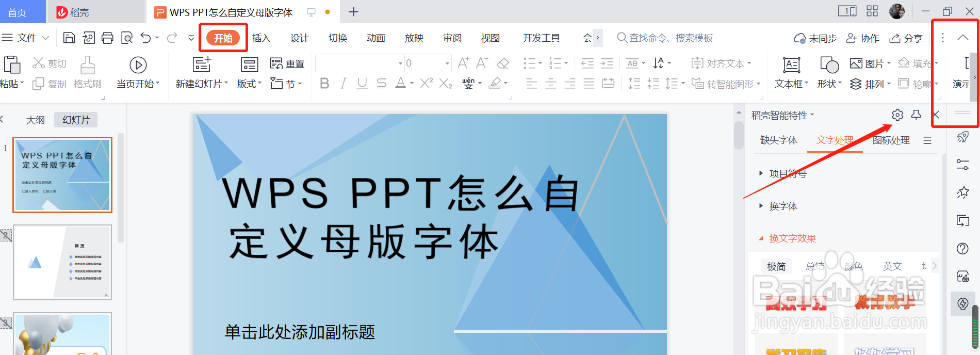The width and height of the screenshot is (980, 355).
Task: Select the 图标处理 tab
Action: [x=891, y=140]
